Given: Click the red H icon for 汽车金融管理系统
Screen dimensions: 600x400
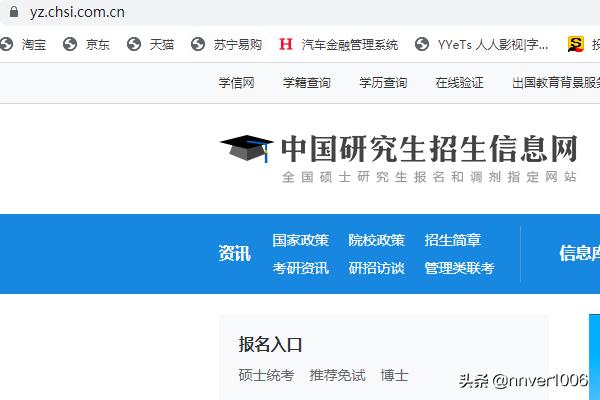Looking at the screenshot, I should [286, 44].
